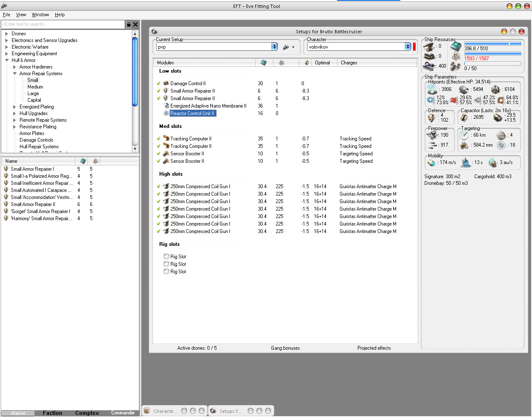Click in the search text field
Screen dimensions: 532x417
point(62,25)
